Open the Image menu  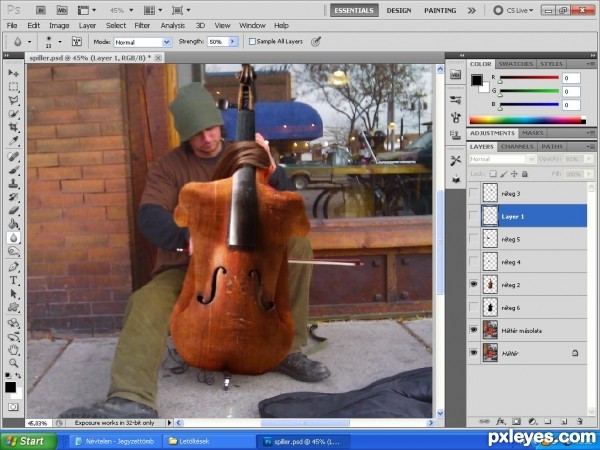pyautogui.click(x=59, y=26)
